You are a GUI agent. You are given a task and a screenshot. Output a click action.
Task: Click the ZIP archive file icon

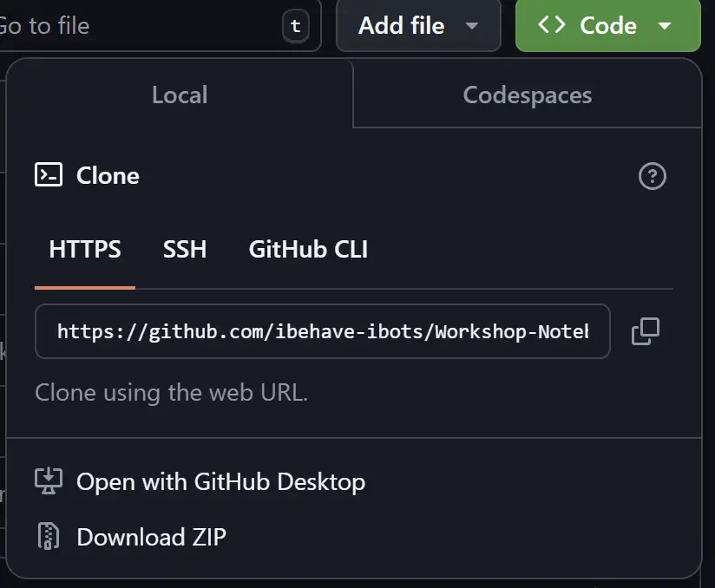(49, 537)
